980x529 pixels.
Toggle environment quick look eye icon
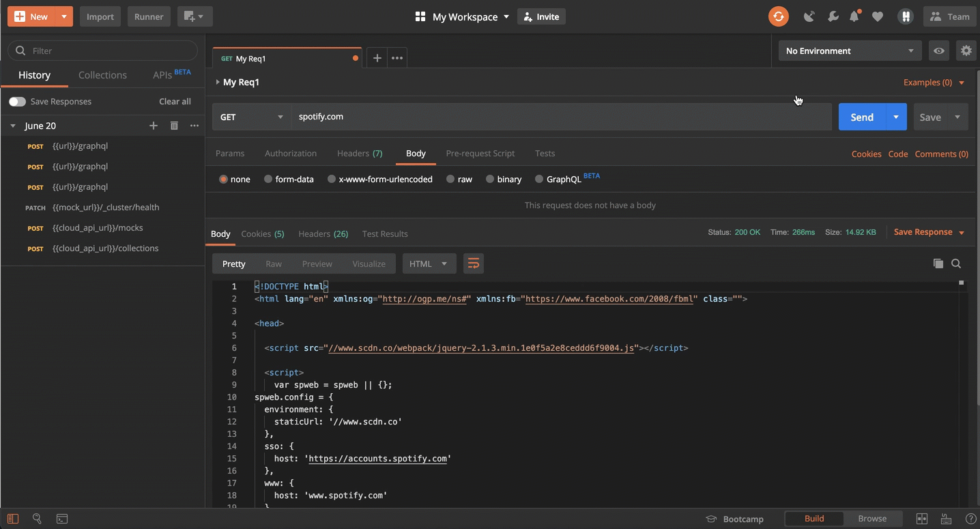(x=939, y=51)
